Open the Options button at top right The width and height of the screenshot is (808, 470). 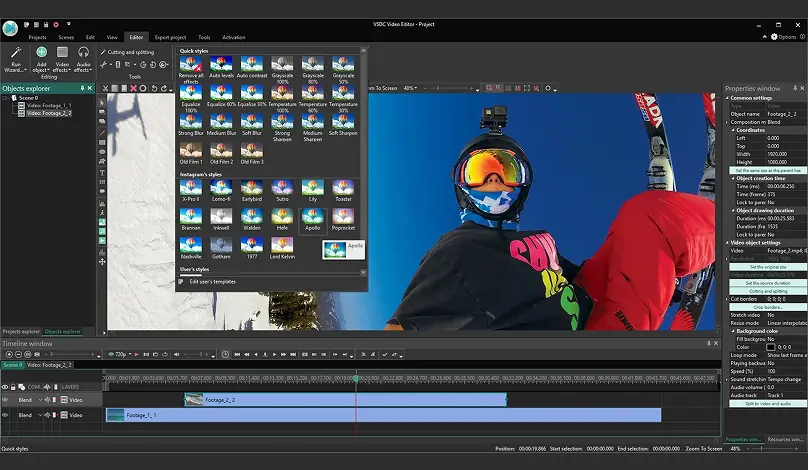[x=783, y=37]
